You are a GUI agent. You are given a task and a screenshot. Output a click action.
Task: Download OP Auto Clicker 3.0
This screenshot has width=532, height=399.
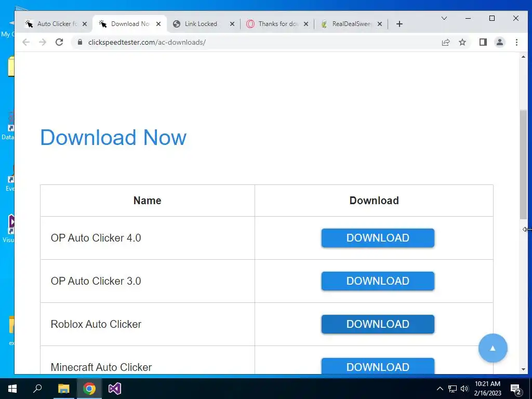pyautogui.click(x=378, y=281)
